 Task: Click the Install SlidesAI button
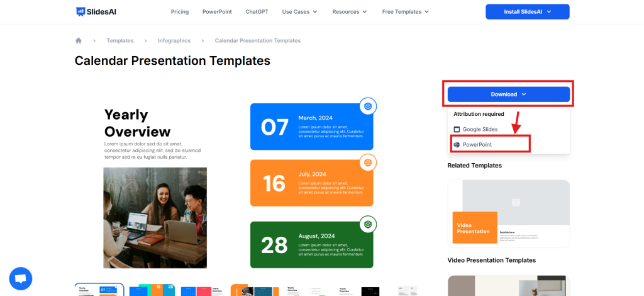[528, 12]
